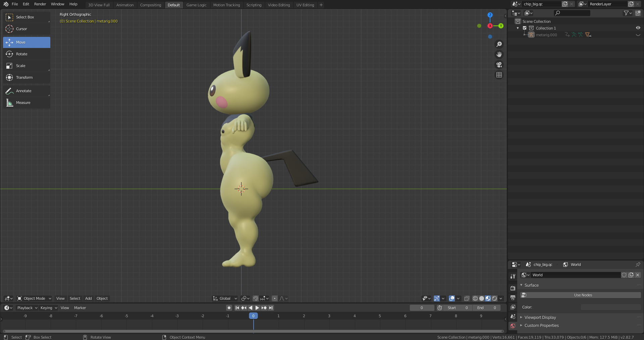Switch to the UV Editing workspace tab
This screenshot has width=644, height=340.
[x=305, y=5]
